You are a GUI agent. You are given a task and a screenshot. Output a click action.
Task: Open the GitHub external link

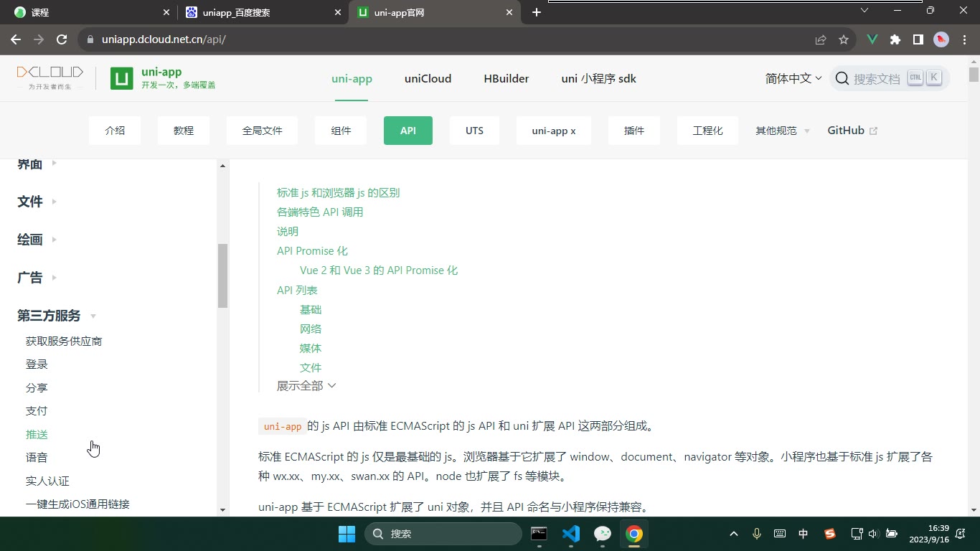pos(852,131)
